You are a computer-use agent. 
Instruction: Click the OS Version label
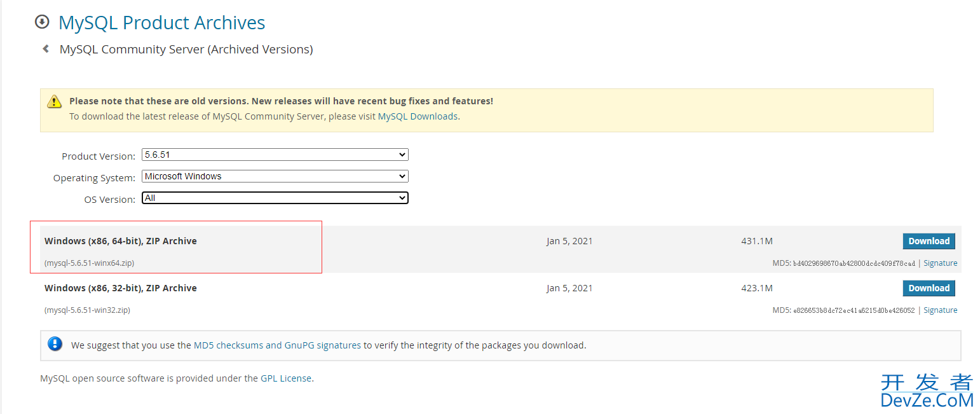tap(110, 200)
